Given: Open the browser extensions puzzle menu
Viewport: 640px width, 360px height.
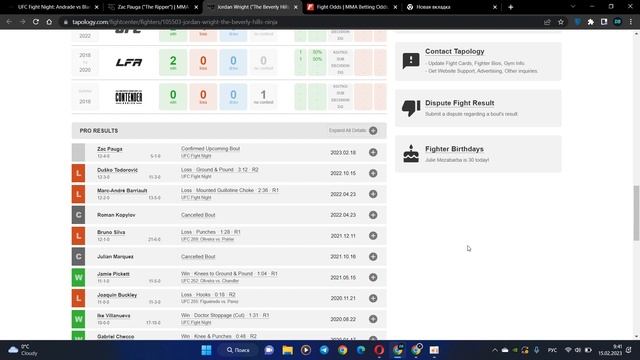Looking at the screenshot, I should point(591,22).
